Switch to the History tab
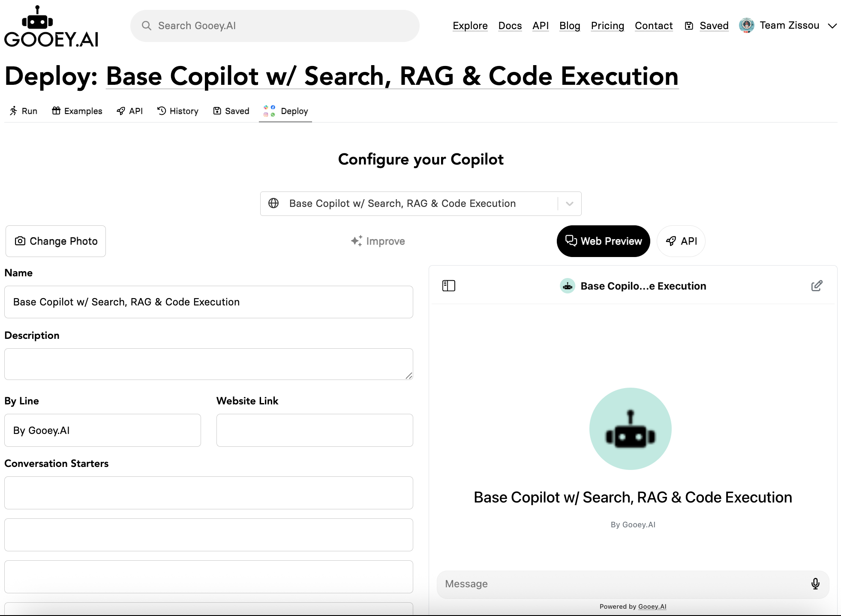 pyautogui.click(x=177, y=111)
